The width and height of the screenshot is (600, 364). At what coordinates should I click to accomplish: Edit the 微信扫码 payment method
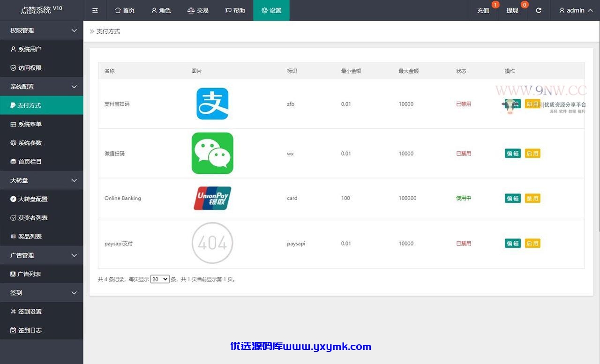coord(513,153)
